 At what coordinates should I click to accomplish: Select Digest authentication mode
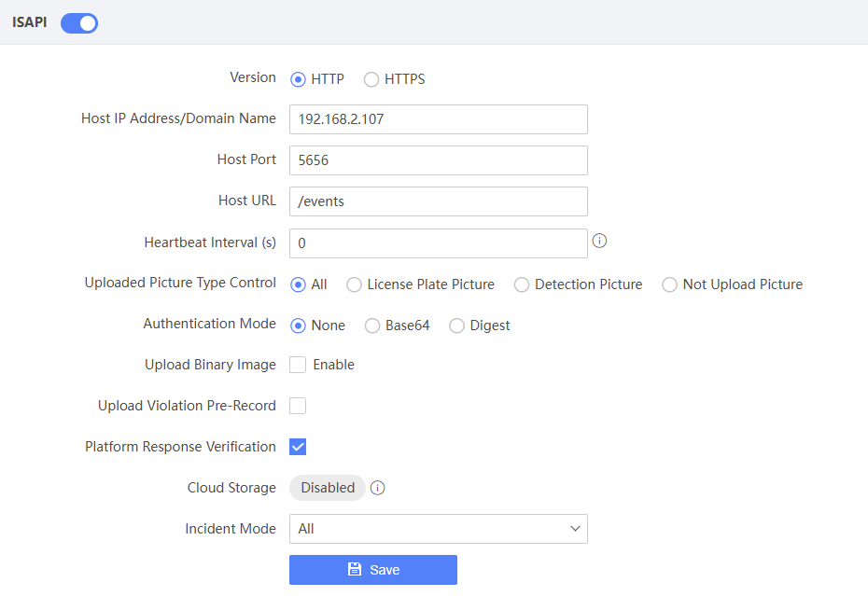456,326
